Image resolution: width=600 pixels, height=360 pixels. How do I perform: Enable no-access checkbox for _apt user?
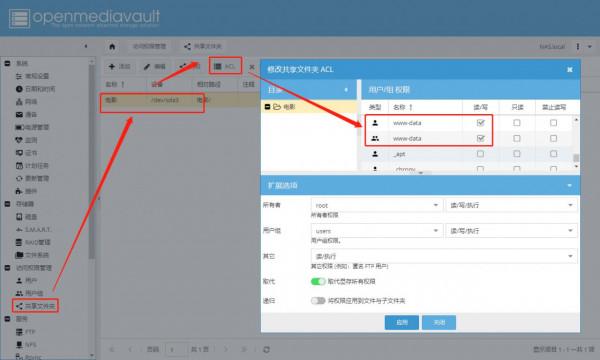point(553,154)
